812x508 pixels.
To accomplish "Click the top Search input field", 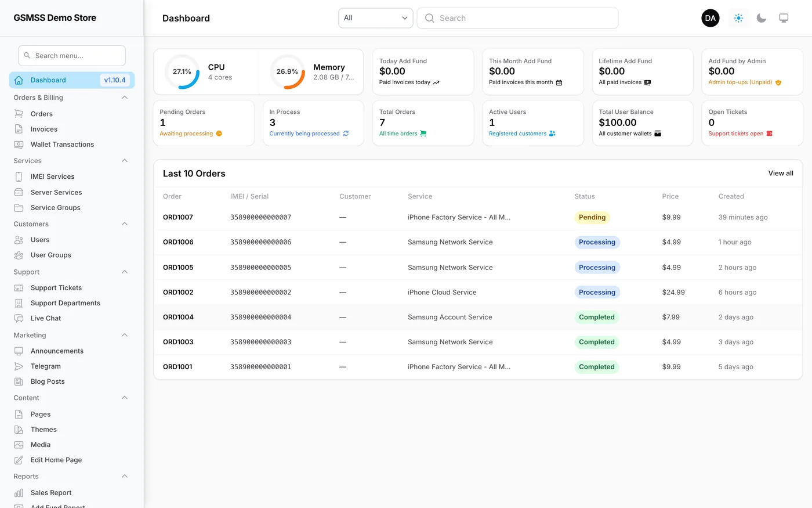I will pyautogui.click(x=517, y=18).
